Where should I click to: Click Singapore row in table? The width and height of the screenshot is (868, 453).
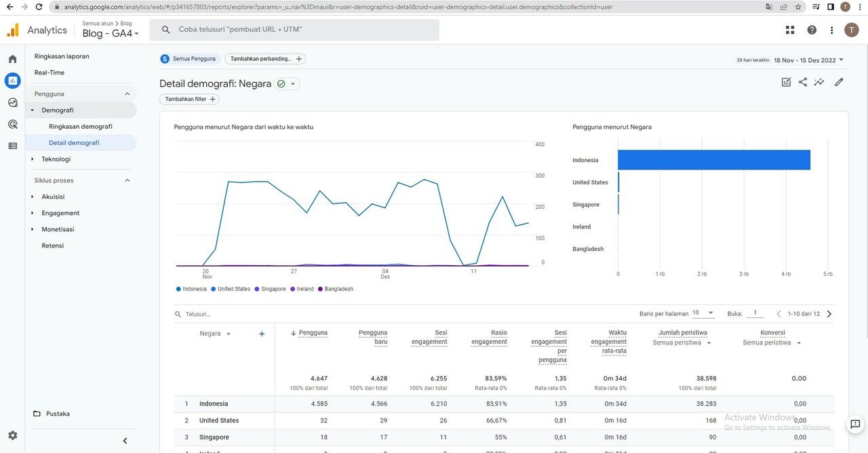tap(504, 437)
